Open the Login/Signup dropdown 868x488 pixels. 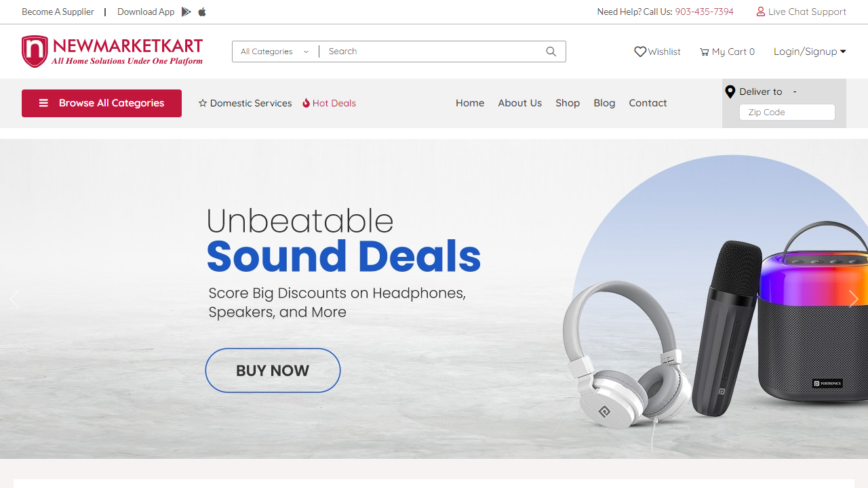pos(810,52)
